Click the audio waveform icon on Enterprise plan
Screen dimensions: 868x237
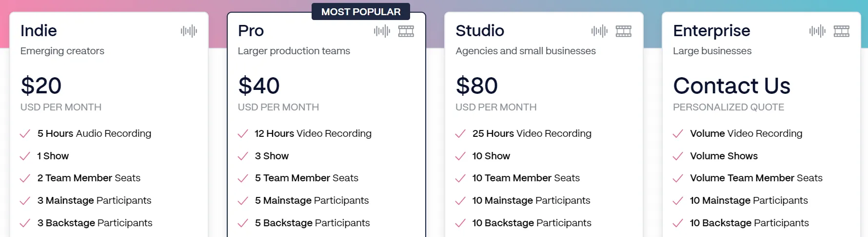coord(817,31)
